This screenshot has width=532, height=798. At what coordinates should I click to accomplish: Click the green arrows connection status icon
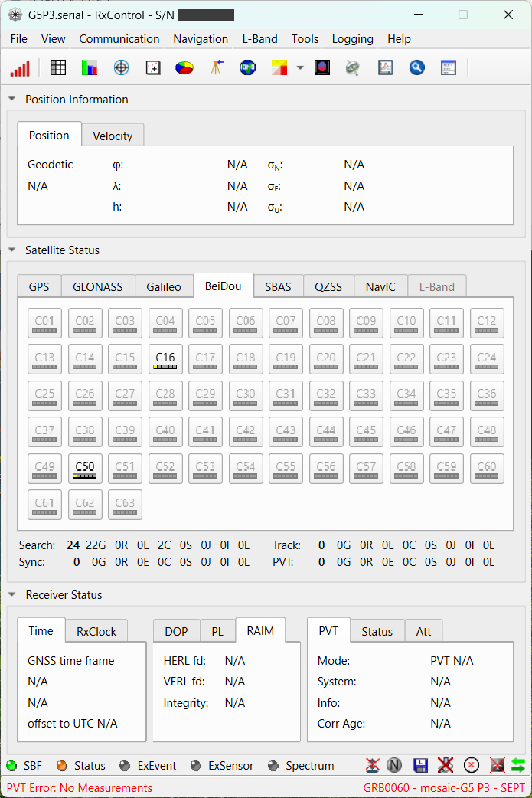(518, 765)
